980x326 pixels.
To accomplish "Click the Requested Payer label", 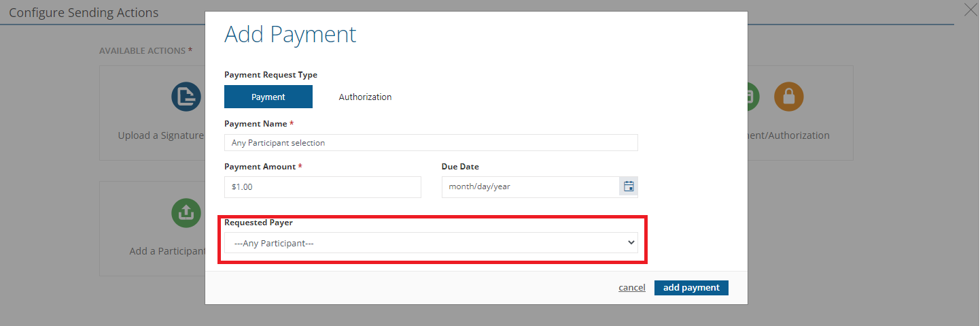I will tap(258, 223).
